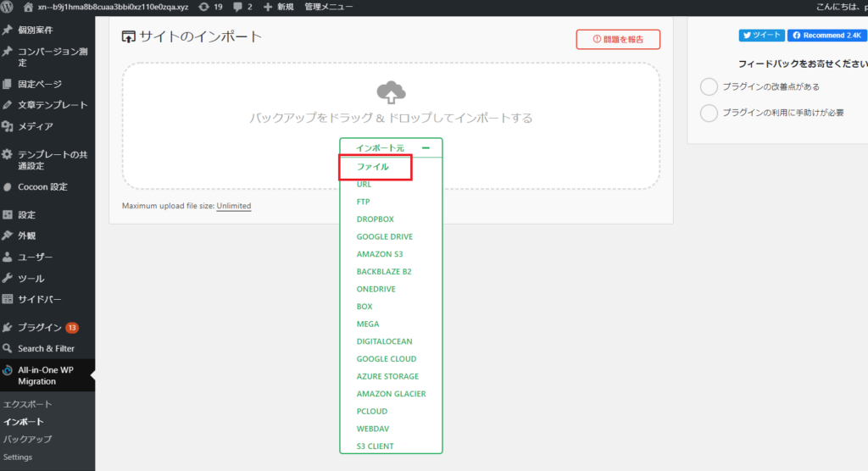Click the All-in-One WP Migration icon
This screenshot has width=868, height=471.
7,370
